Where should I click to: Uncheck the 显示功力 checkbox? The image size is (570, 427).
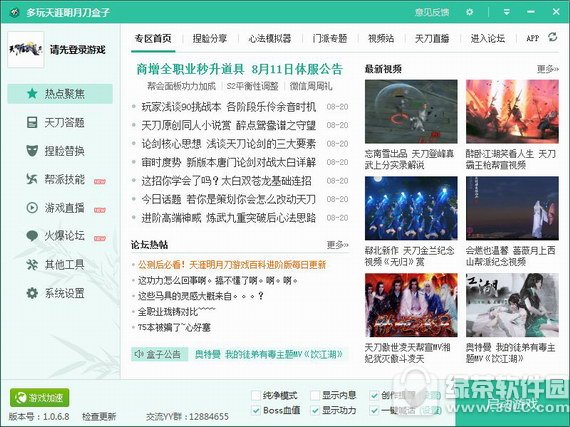click(x=315, y=410)
